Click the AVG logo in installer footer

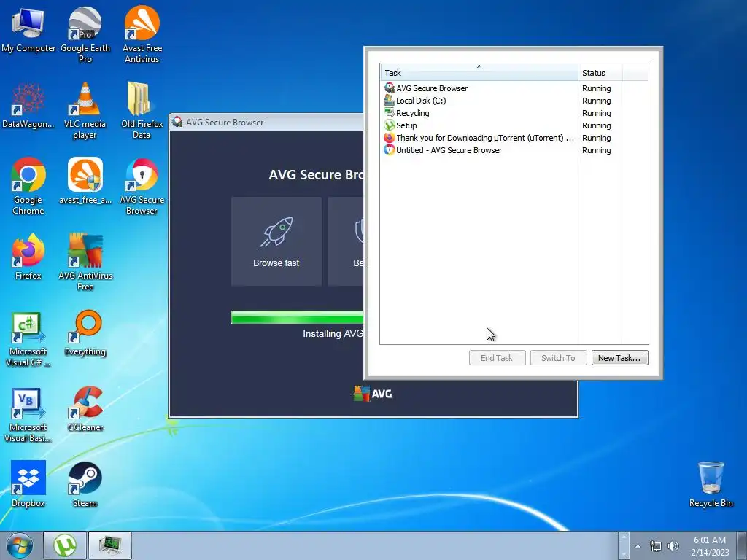coord(373,394)
